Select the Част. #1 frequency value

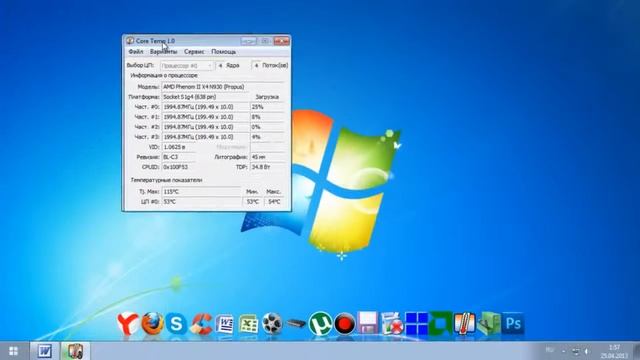[x=205, y=117]
